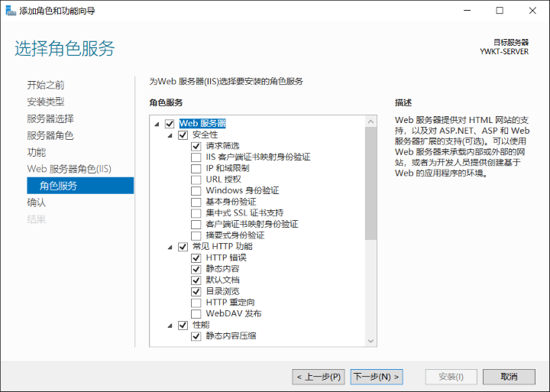Select the 常见 HTTP 功能 label
The height and width of the screenshot is (392, 550).
point(222,246)
